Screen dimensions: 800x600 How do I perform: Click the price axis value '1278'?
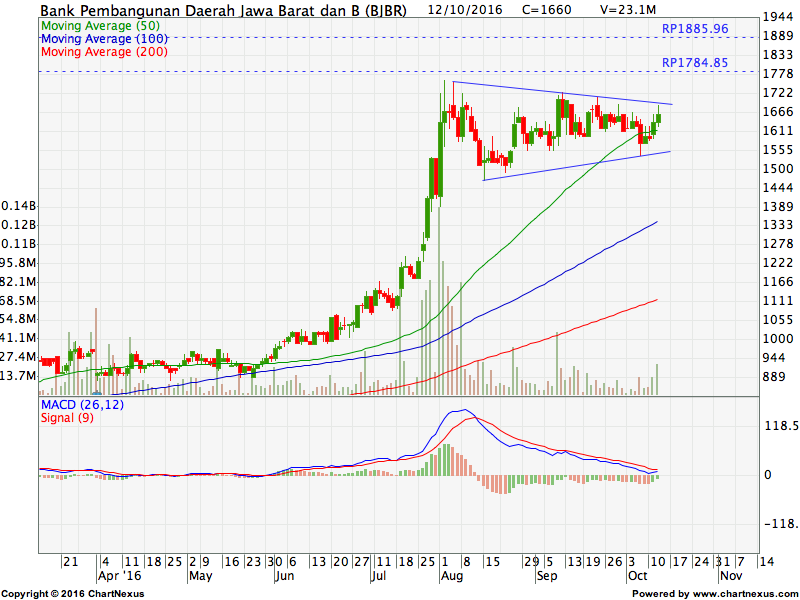point(778,244)
